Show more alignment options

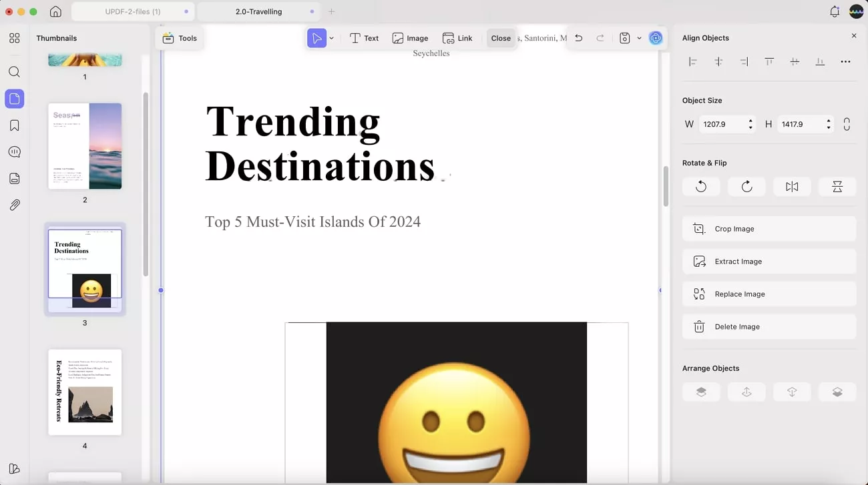click(x=845, y=61)
